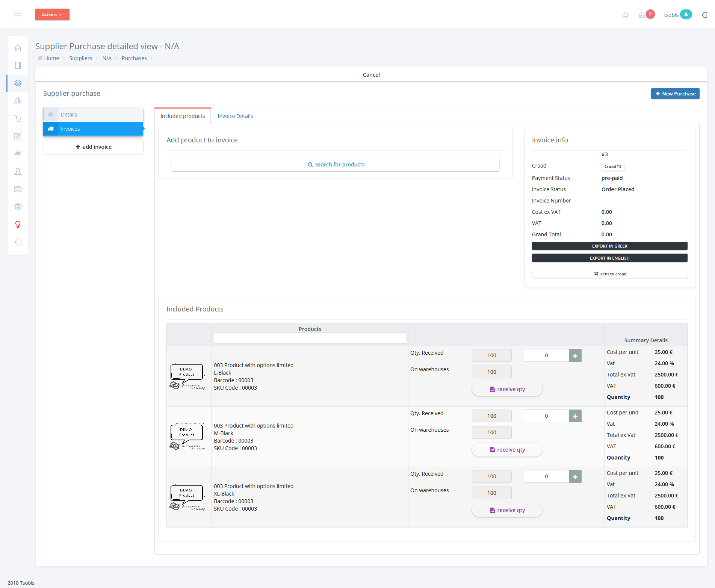Open the notebook icon in the sidebar
Image resolution: width=715 pixels, height=588 pixels.
click(x=18, y=65)
